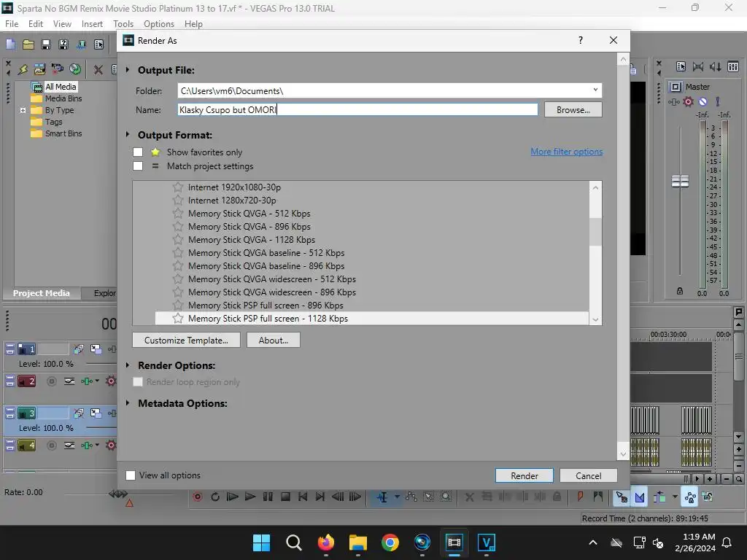Open automation settings dropdown on track 2
747x560 pixels.
[x=97, y=381]
